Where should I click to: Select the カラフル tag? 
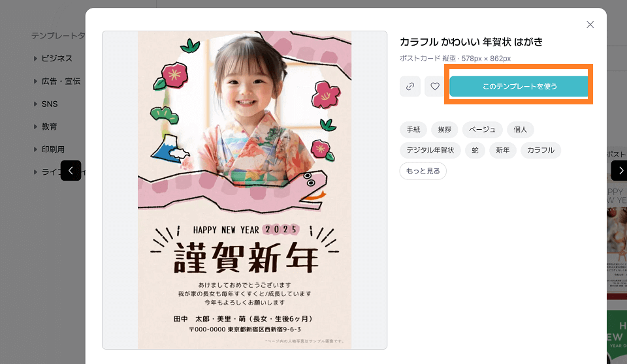coord(541,150)
